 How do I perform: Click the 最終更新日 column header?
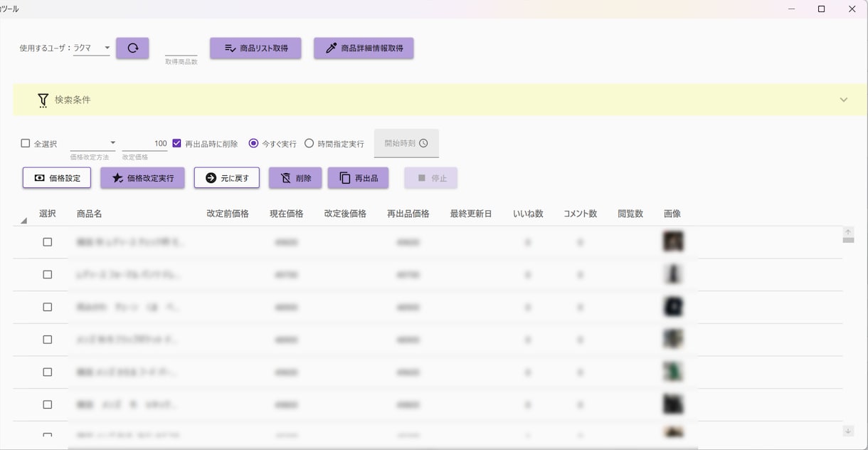point(471,214)
